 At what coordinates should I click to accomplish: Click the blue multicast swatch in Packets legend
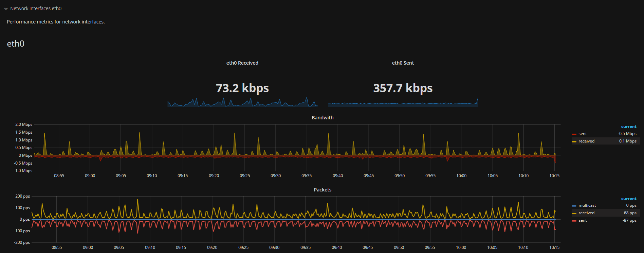(x=574, y=206)
